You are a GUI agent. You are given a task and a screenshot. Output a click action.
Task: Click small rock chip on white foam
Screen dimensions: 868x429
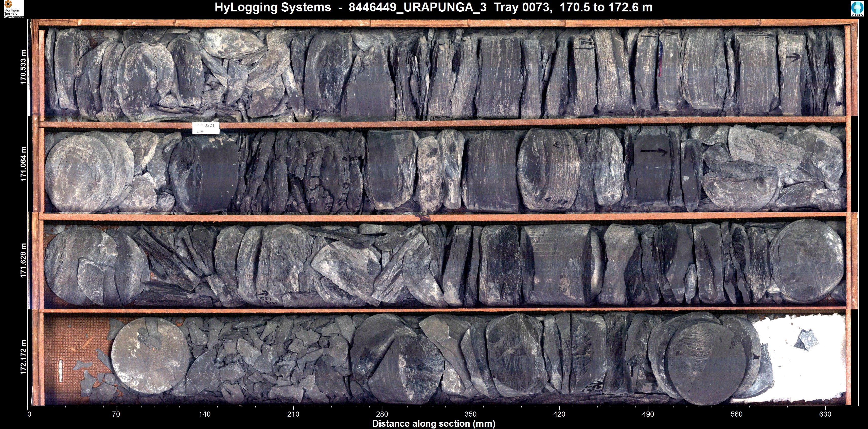[806, 340]
